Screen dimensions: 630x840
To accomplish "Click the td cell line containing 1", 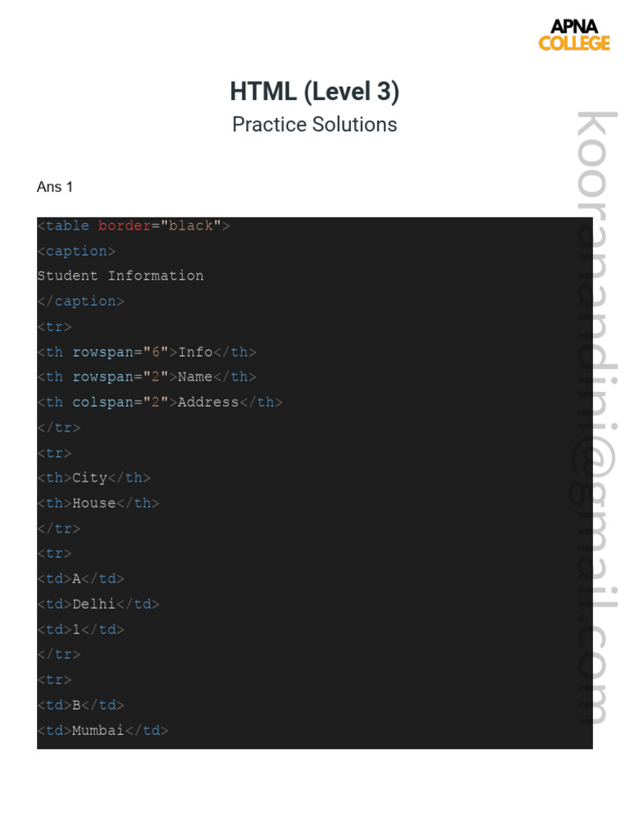I will point(81,629).
